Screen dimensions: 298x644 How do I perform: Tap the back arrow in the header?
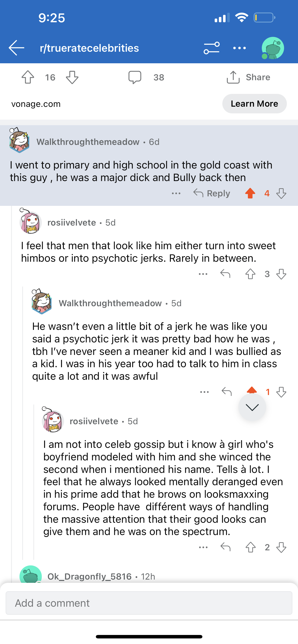click(16, 48)
